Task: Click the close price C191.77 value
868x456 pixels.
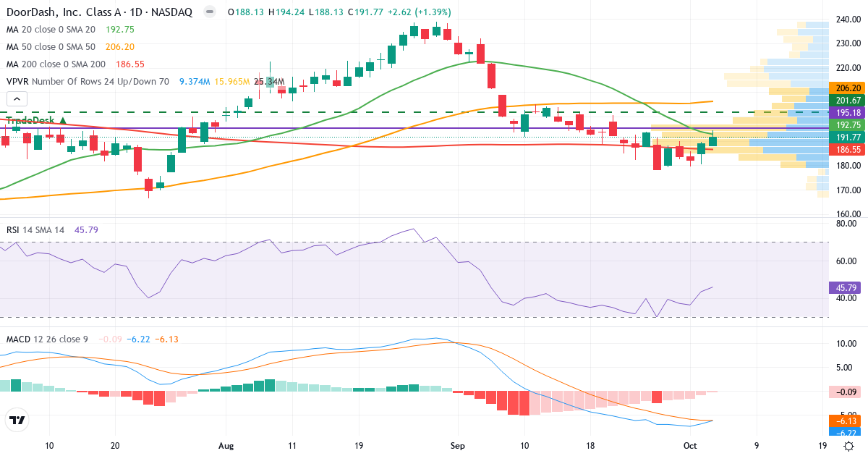Action: tap(365, 12)
